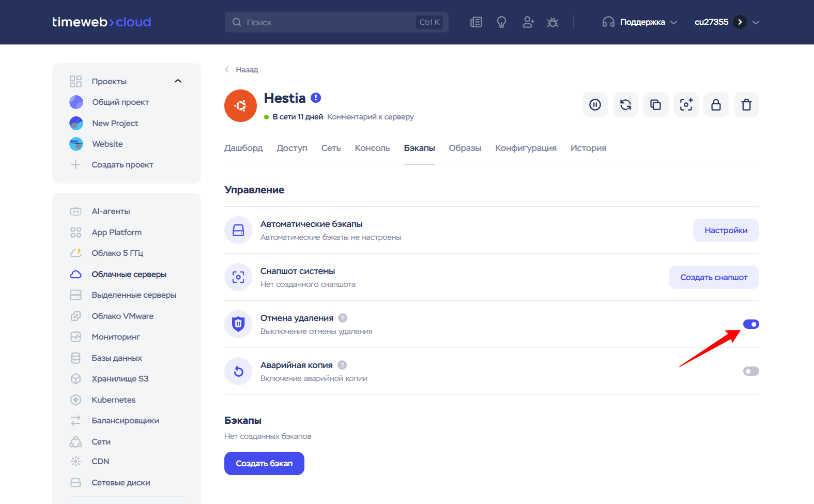Click the timeweb cloud logo
This screenshot has width=814, height=504.
point(101,22)
